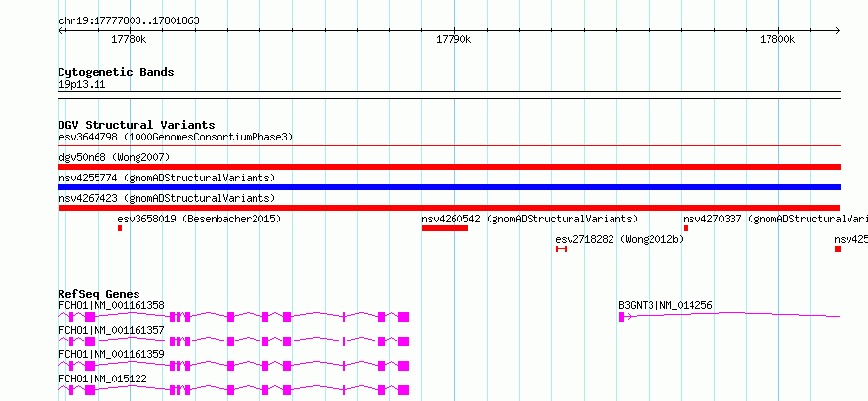Click the red bracket glyph under esv2718282
868x401 pixels.
[562, 249]
